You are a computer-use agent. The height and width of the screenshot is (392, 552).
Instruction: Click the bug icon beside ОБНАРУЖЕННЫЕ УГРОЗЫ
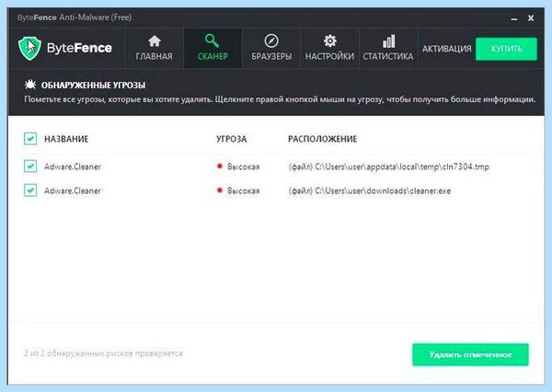click(x=30, y=85)
